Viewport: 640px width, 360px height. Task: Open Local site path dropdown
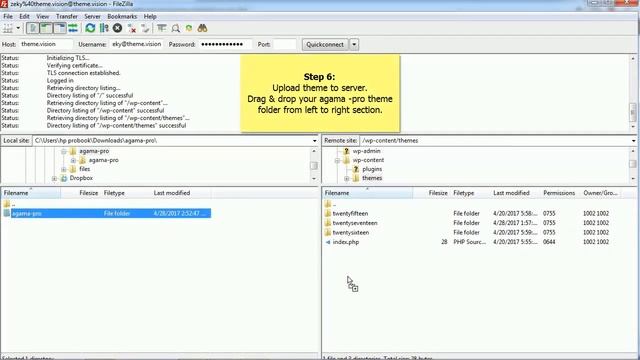tap(314, 141)
